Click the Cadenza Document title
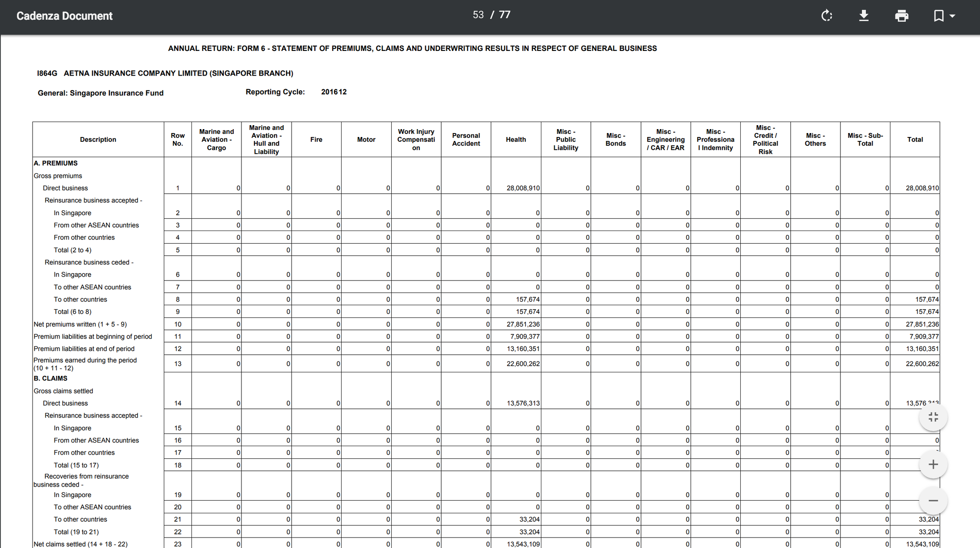Screen dimensions: 980x548 tap(64, 15)
